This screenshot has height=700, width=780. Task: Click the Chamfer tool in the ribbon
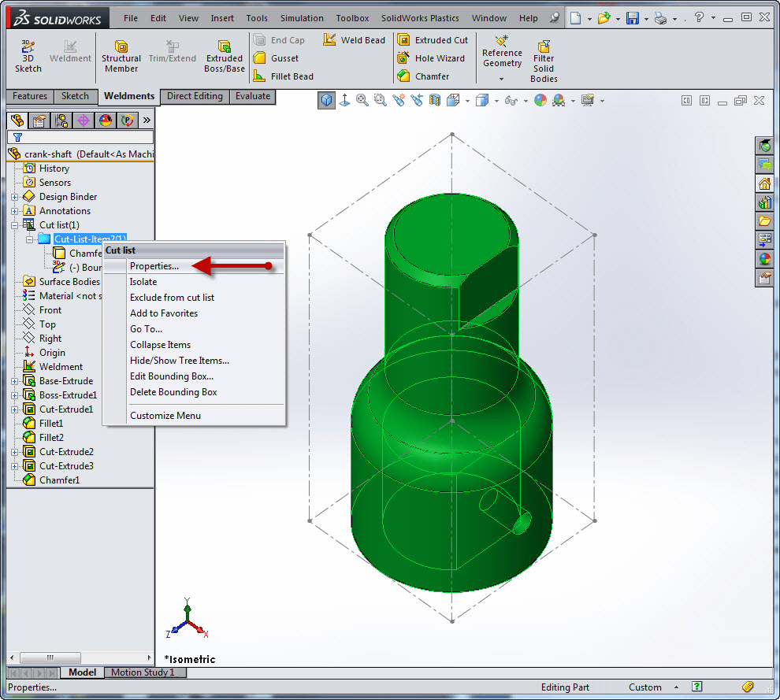tap(423, 76)
